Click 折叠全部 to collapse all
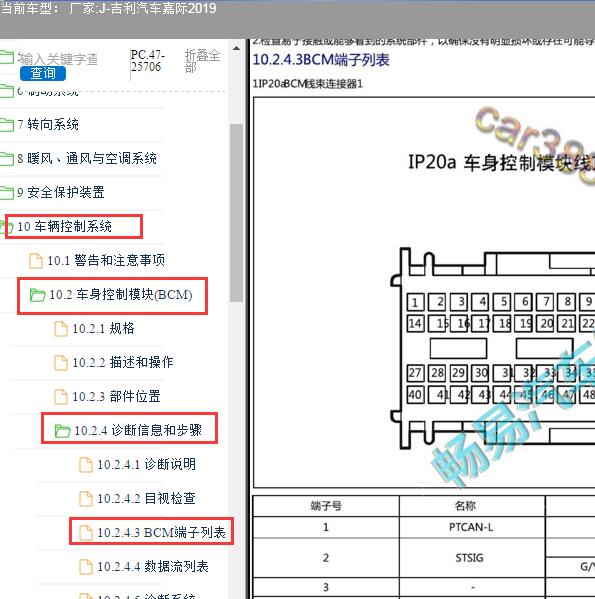This screenshot has width=595, height=599. 202,61
